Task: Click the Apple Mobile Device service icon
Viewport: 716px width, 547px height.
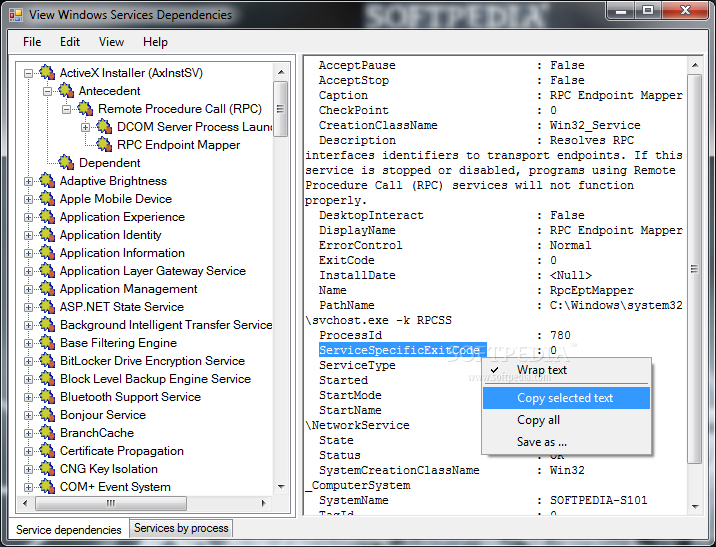Action: 47,199
